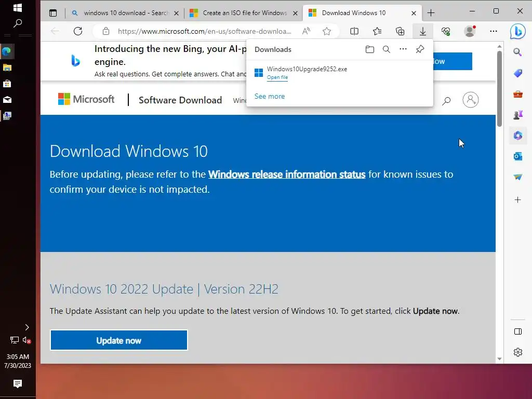The width and height of the screenshot is (532, 399).
Task: Open Windows release information status link
Action: 287,175
